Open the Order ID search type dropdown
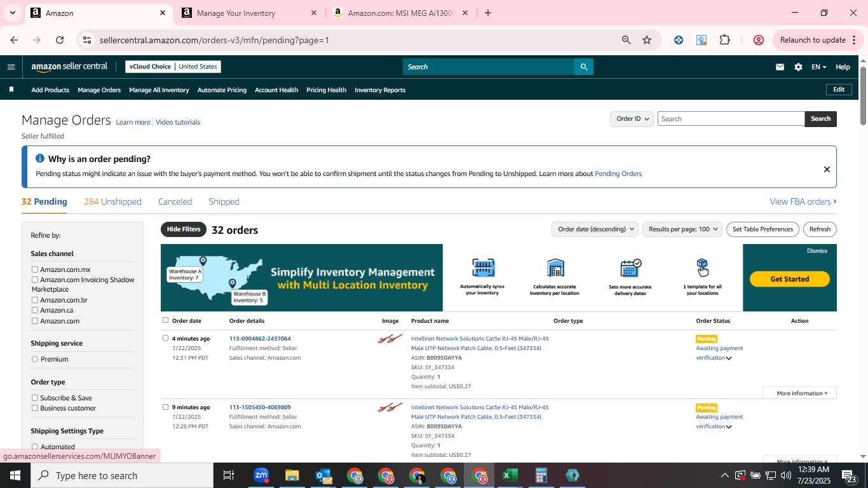This screenshot has width=868, height=488. [632, 119]
